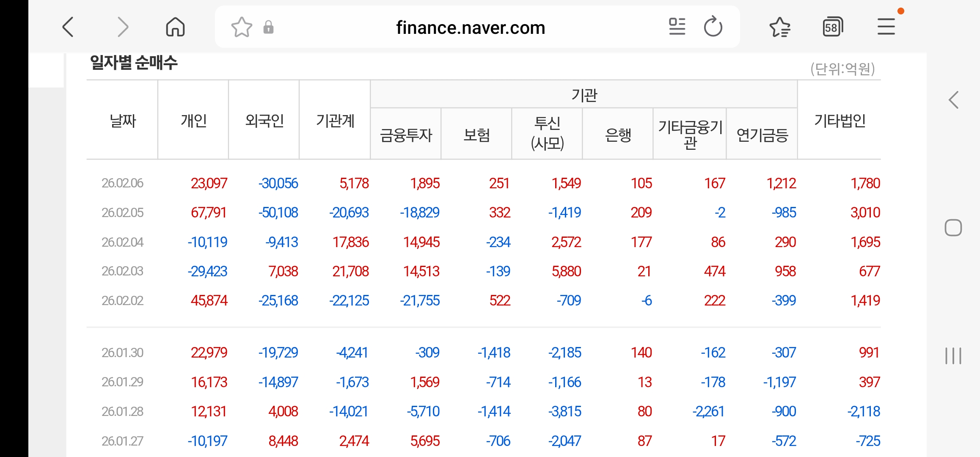Open reader mode icon
This screenshot has width=980, height=457.
click(677, 27)
